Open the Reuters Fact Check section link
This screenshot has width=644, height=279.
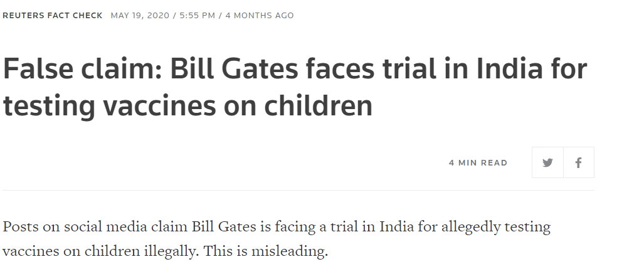click(x=53, y=16)
